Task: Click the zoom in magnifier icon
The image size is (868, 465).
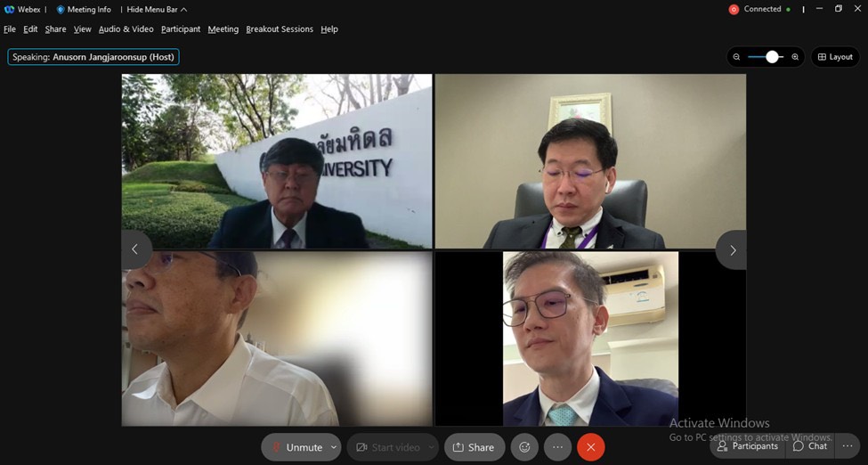Action: point(795,57)
